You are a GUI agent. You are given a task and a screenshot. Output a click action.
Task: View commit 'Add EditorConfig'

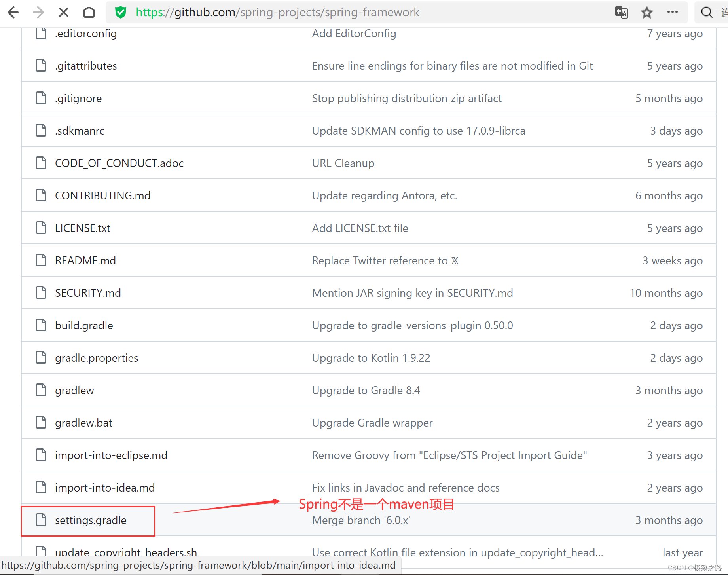tap(354, 34)
